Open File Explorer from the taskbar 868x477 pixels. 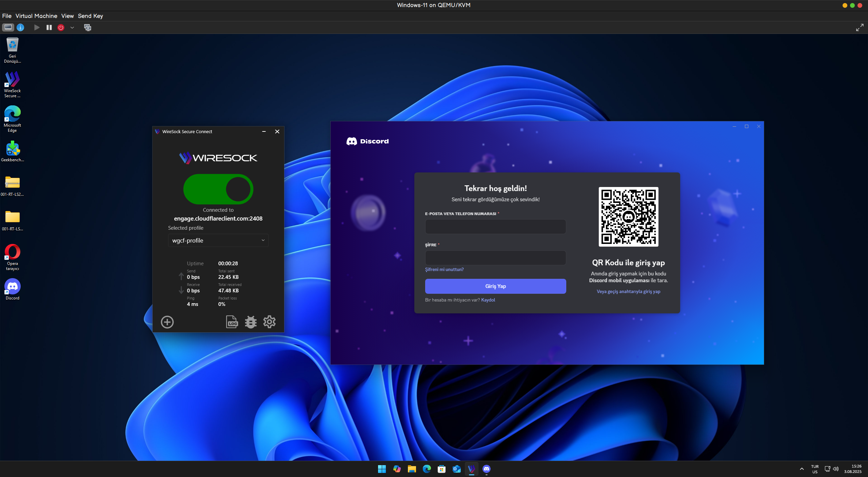(412, 469)
